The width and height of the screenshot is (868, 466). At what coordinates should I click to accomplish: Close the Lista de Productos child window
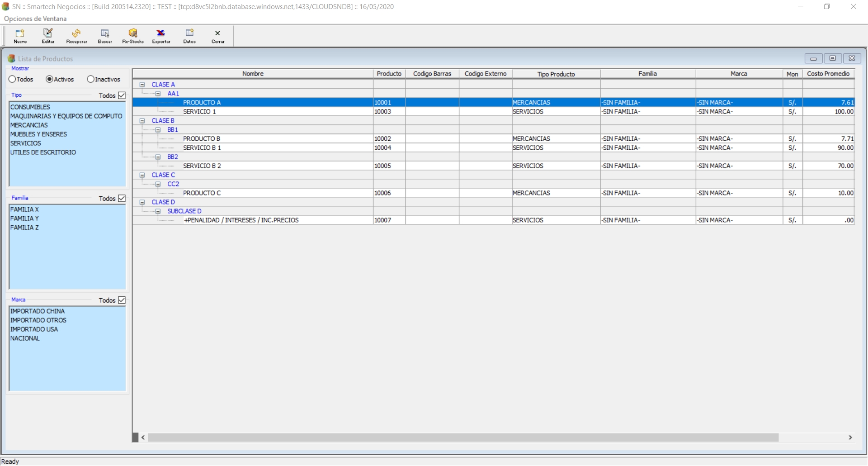tap(852, 58)
